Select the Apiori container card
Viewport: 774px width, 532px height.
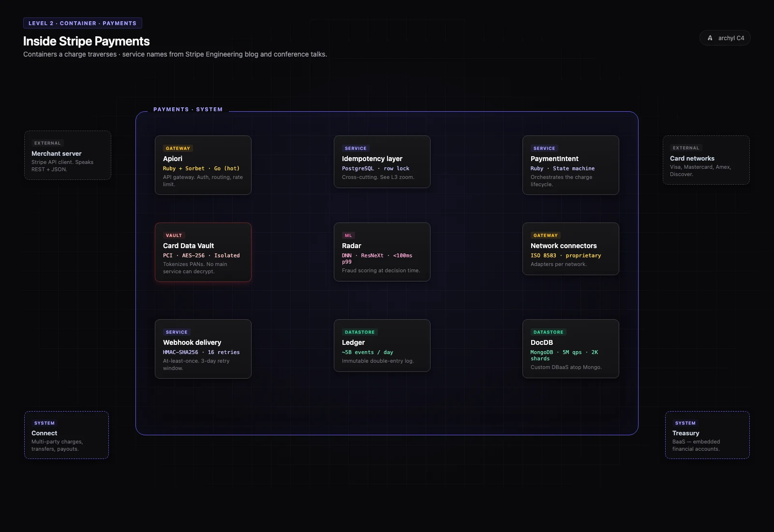[203, 165]
